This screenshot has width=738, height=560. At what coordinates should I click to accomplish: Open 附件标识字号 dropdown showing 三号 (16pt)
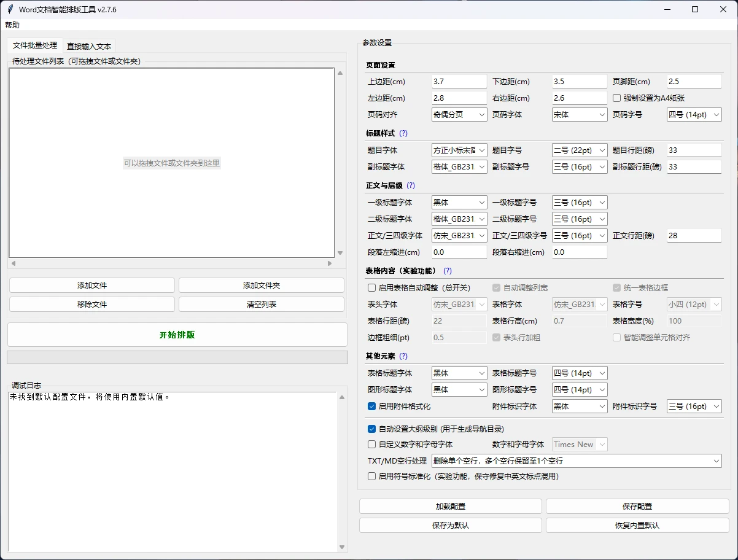point(694,406)
